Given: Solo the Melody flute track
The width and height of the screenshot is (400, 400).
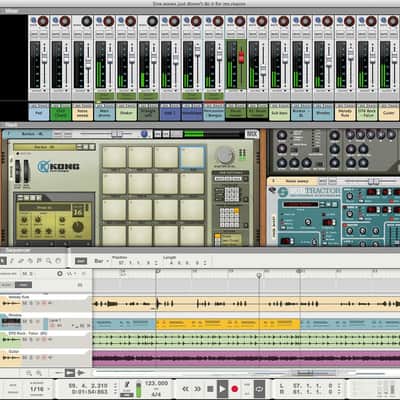Looking at the screenshot, I should 31,303.
